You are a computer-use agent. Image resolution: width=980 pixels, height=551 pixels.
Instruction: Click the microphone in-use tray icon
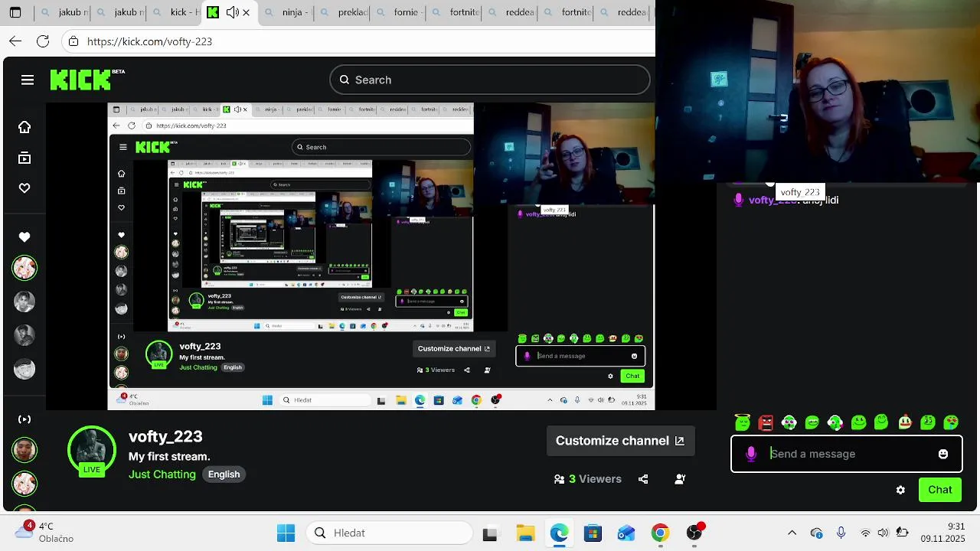pos(841,533)
